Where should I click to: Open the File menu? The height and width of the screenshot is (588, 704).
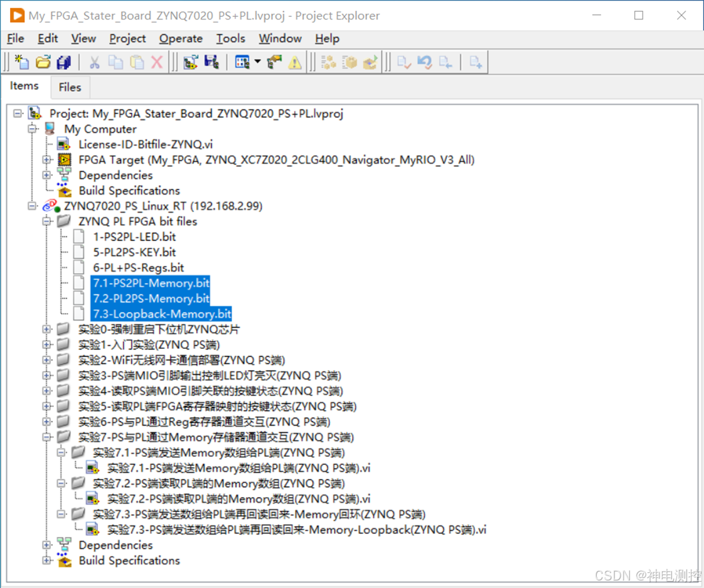point(16,39)
